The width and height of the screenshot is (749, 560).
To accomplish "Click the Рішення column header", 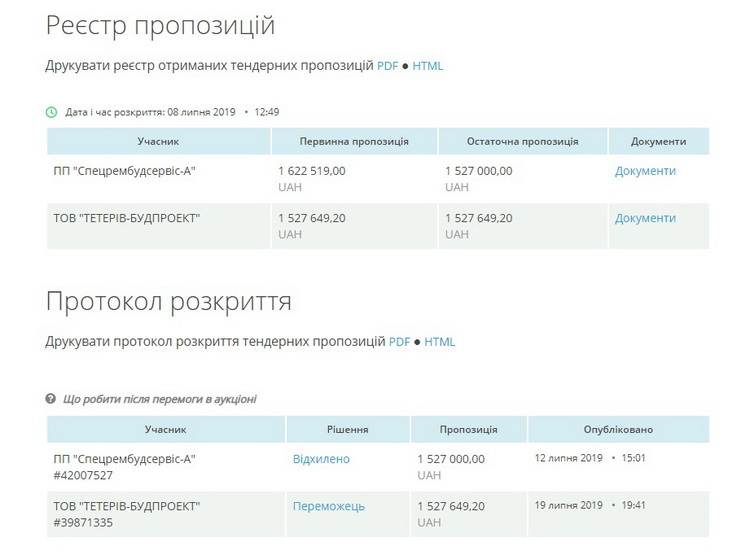I will tap(347, 429).
